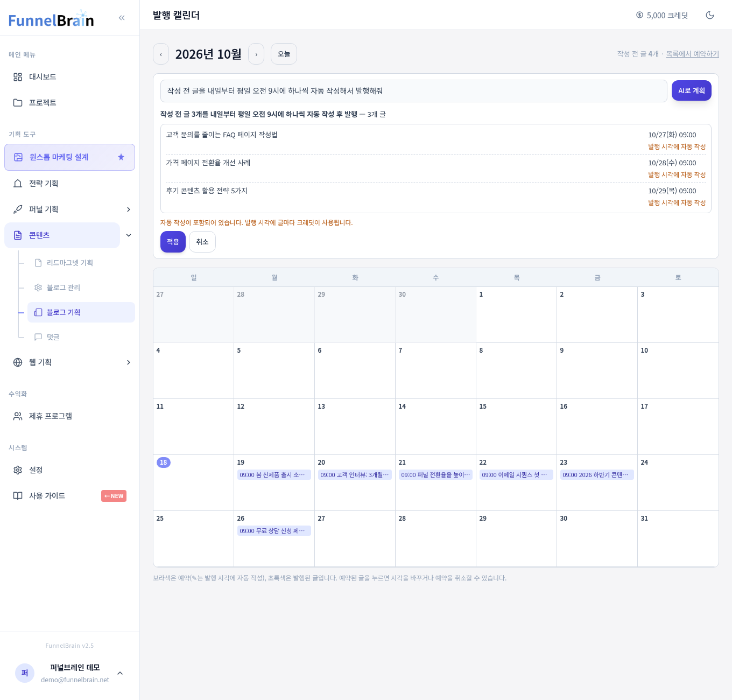This screenshot has width=732, height=700.
Task: Open the 09:00 봄 신제품 출시 event
Action: (274, 475)
